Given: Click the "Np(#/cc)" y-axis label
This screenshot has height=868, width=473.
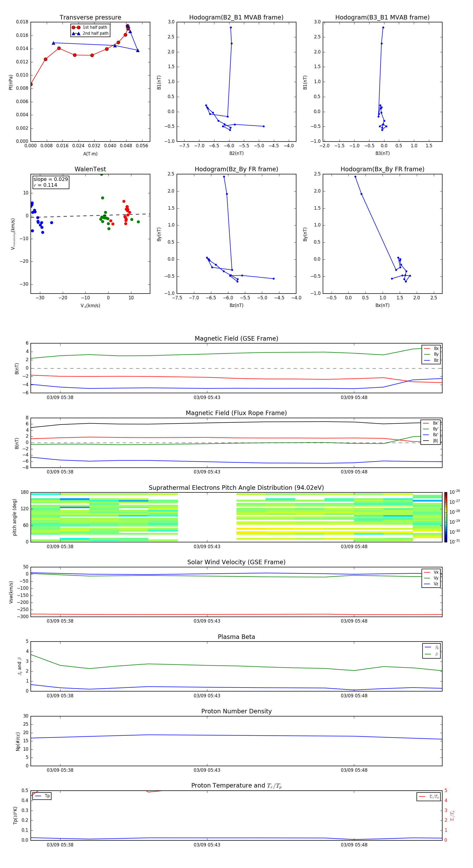Looking at the screenshot, I should [x=18, y=741].
